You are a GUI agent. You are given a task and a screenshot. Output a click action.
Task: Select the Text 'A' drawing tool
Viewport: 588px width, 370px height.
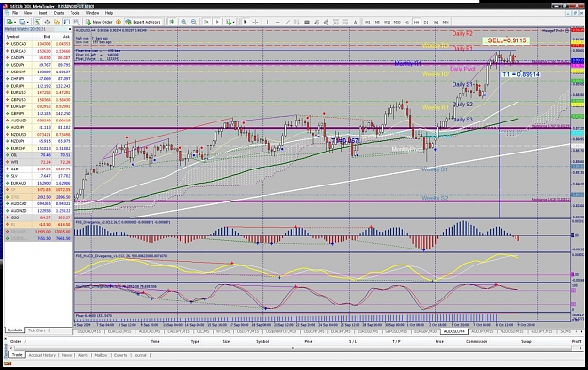[x=355, y=22]
